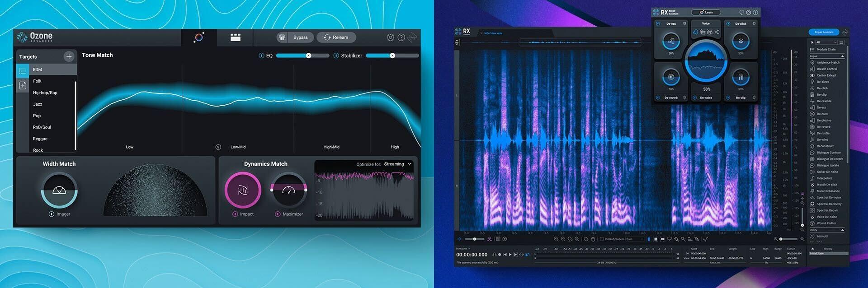868x288 pixels.
Task: Toggle De-click power in Repair Assistant
Action: click(x=728, y=23)
